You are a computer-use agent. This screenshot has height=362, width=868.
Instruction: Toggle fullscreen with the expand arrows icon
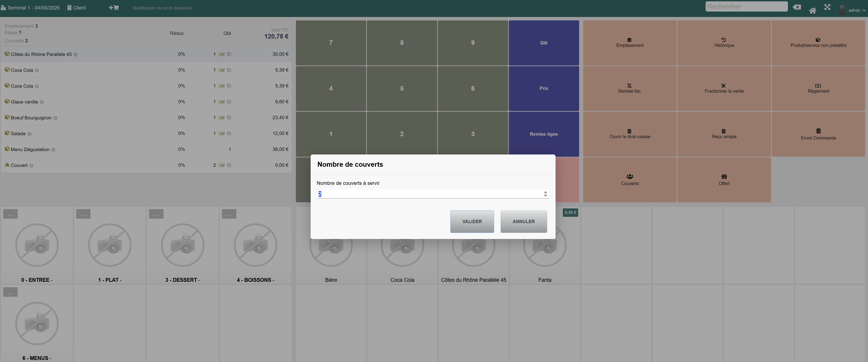point(827,7)
